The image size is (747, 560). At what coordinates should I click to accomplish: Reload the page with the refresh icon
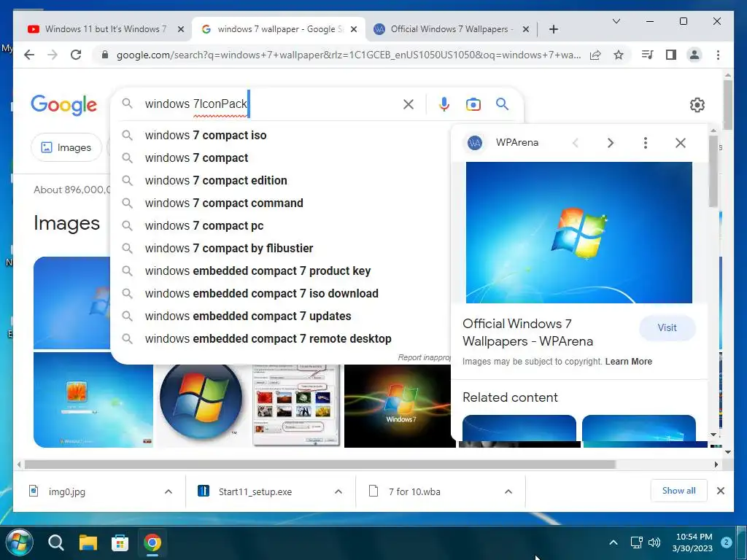pyautogui.click(x=76, y=55)
